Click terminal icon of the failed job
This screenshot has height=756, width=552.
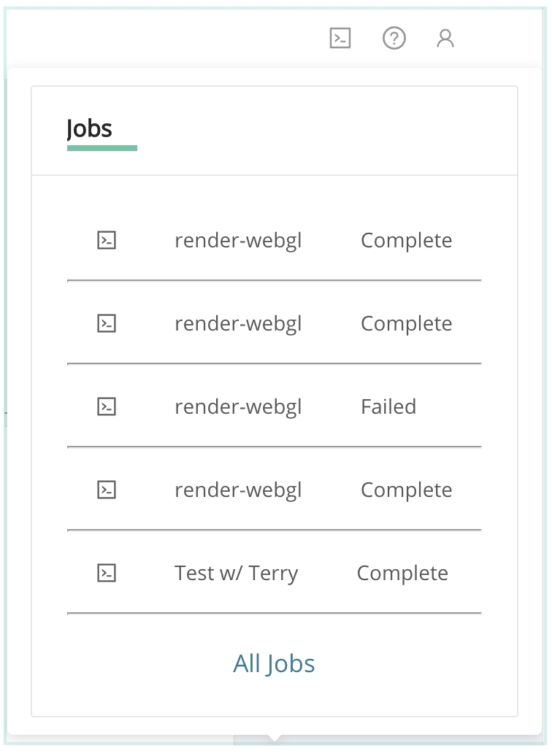pos(107,406)
